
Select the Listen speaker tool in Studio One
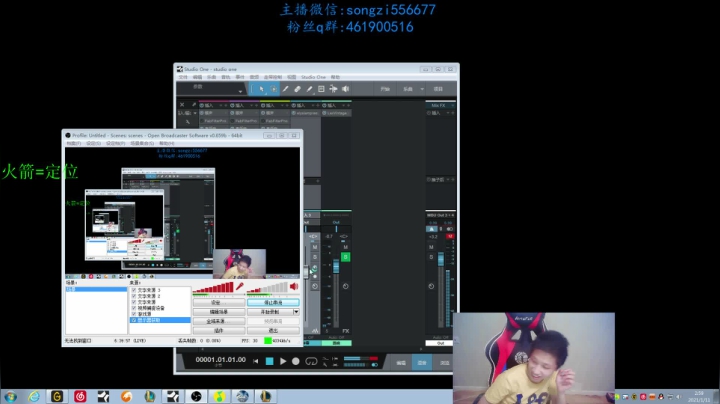pos(345,89)
